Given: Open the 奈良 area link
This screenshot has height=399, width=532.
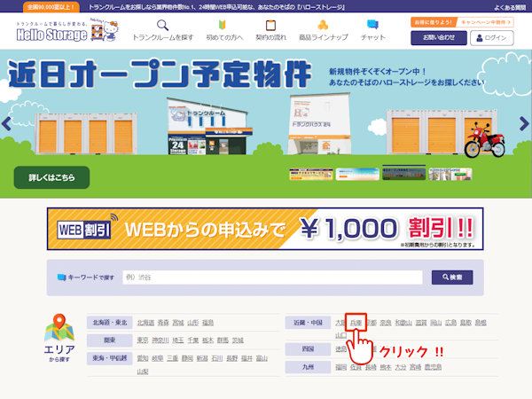Looking at the screenshot, I should tap(386, 323).
